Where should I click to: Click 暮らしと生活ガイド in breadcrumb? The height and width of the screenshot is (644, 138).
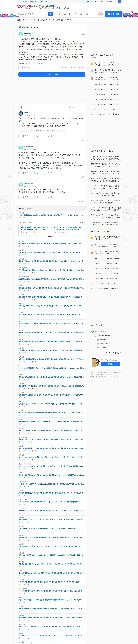pyautogui.click(x=44, y=20)
